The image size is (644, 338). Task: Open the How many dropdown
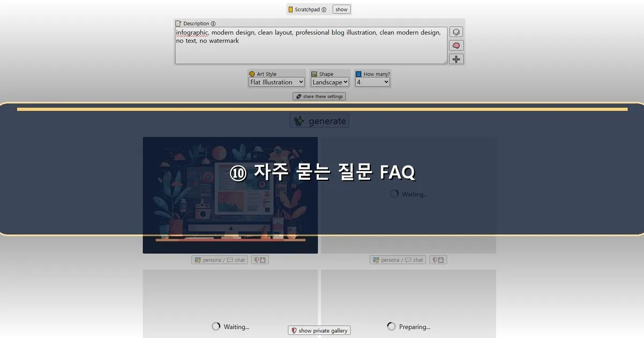click(372, 82)
